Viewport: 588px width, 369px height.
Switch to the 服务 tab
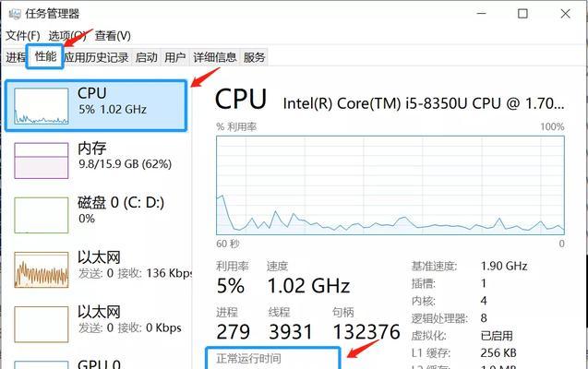[x=254, y=57]
